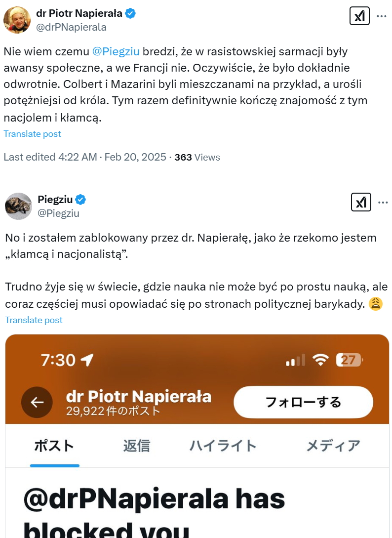Click dr Piotr Napierała's profile avatar

[x=17, y=20]
